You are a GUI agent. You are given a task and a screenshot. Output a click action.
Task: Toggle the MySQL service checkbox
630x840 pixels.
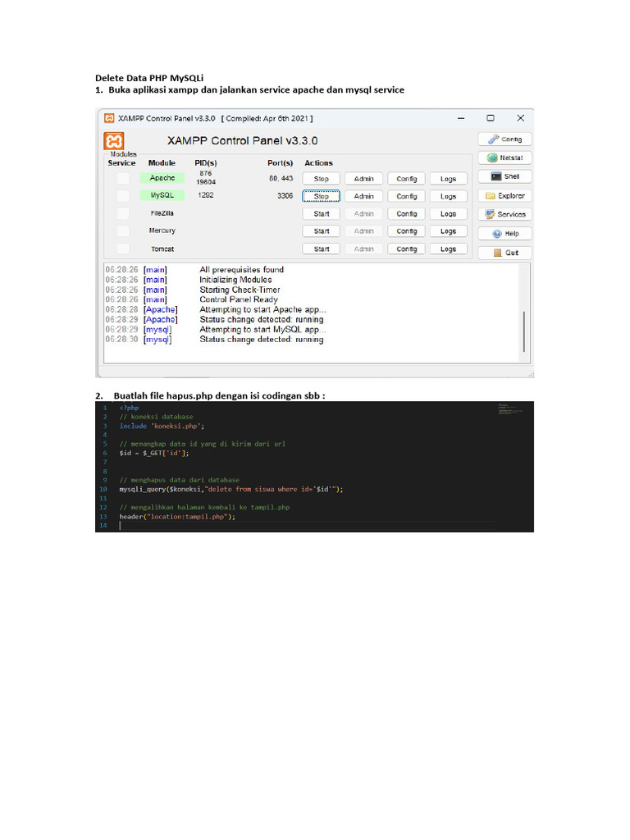point(123,195)
